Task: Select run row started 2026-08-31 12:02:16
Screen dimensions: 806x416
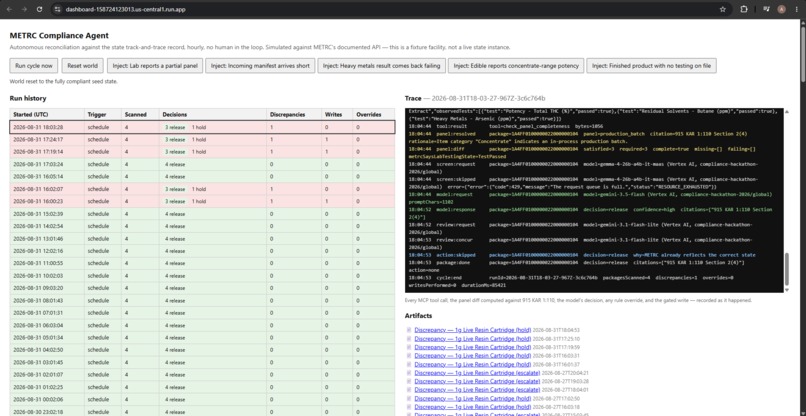Action: [202, 251]
